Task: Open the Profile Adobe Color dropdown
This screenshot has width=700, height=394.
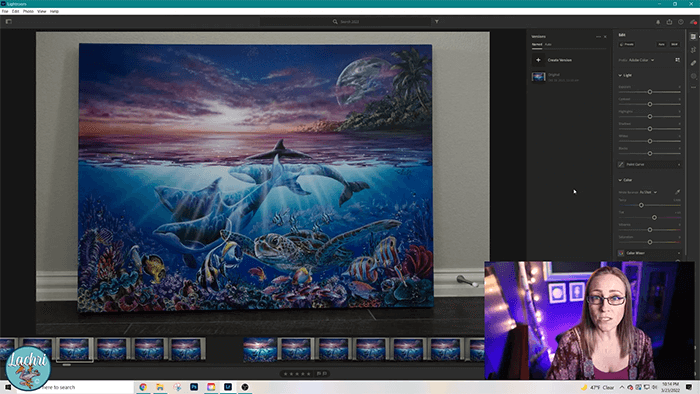Action: point(641,60)
